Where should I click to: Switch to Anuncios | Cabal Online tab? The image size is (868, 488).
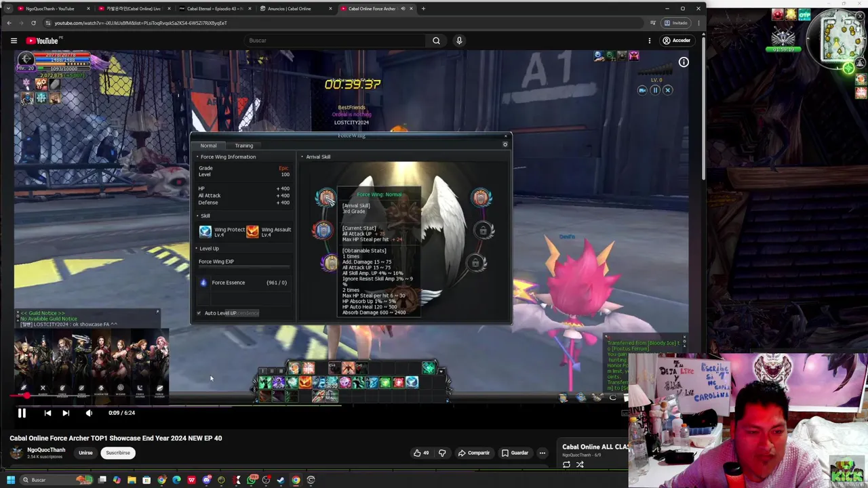point(296,9)
